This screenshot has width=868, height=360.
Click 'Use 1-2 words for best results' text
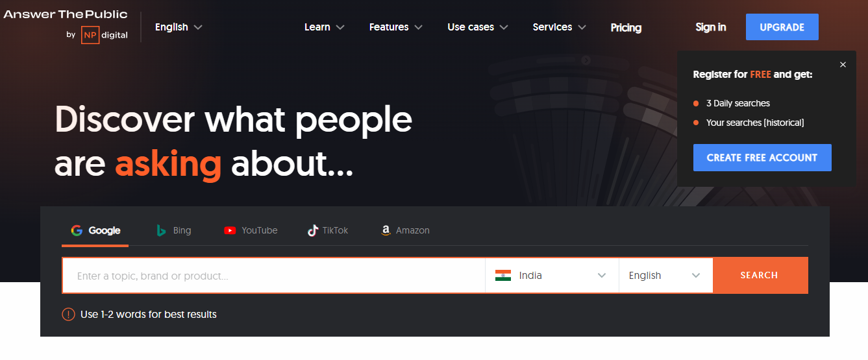(149, 315)
